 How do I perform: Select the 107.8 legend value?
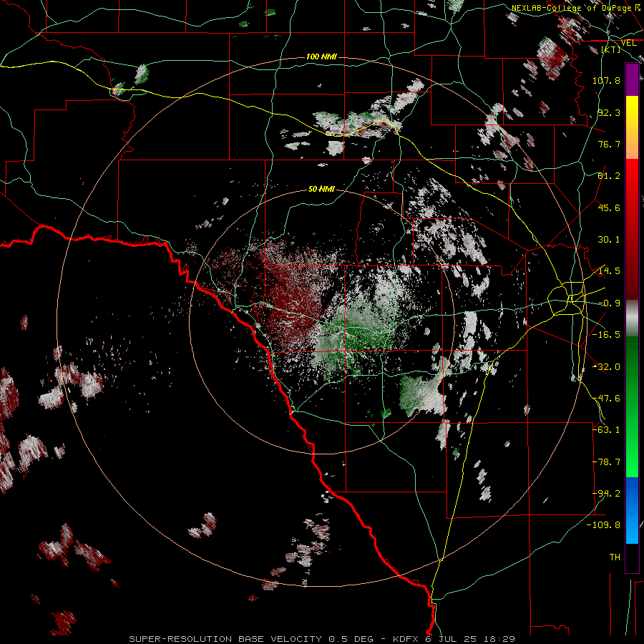pos(606,80)
